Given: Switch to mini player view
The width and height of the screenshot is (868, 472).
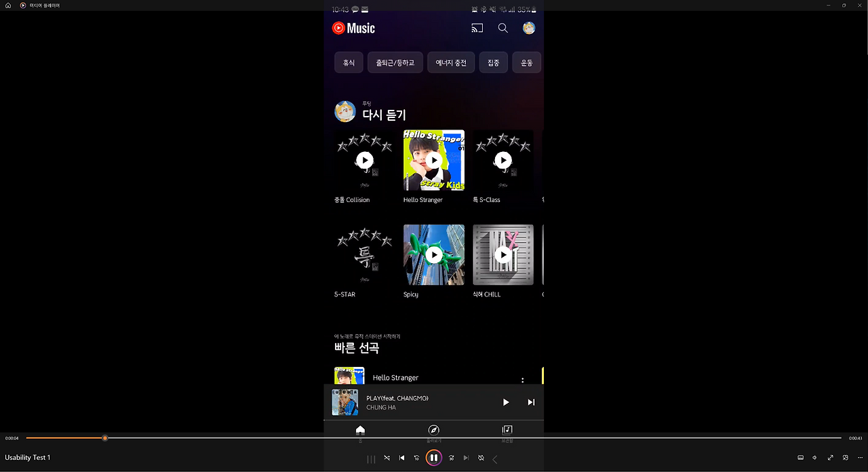Looking at the screenshot, I should (845, 458).
